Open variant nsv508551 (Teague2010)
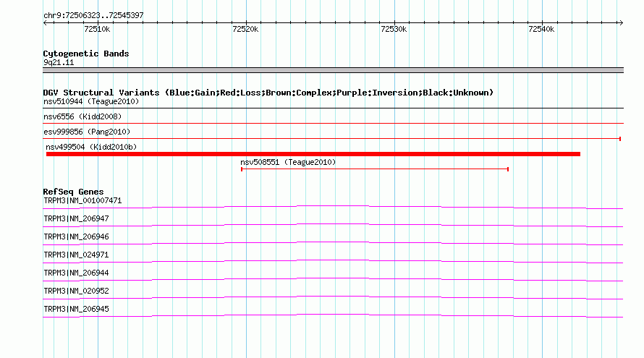 [288, 162]
